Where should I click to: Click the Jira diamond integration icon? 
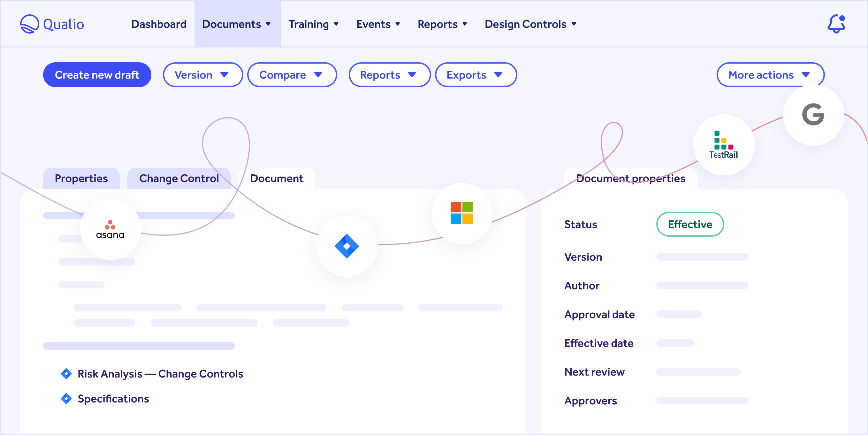(347, 246)
